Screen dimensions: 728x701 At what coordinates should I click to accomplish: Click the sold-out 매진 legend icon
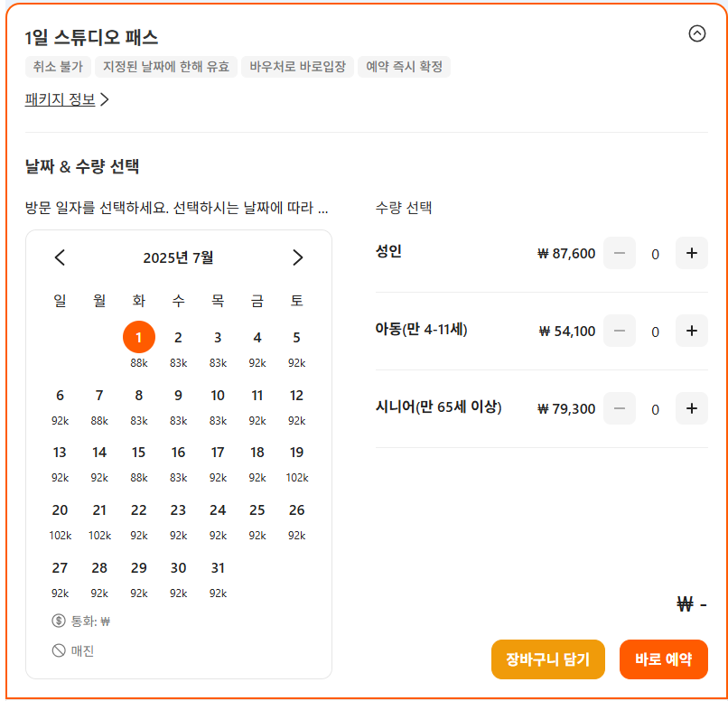[59, 650]
